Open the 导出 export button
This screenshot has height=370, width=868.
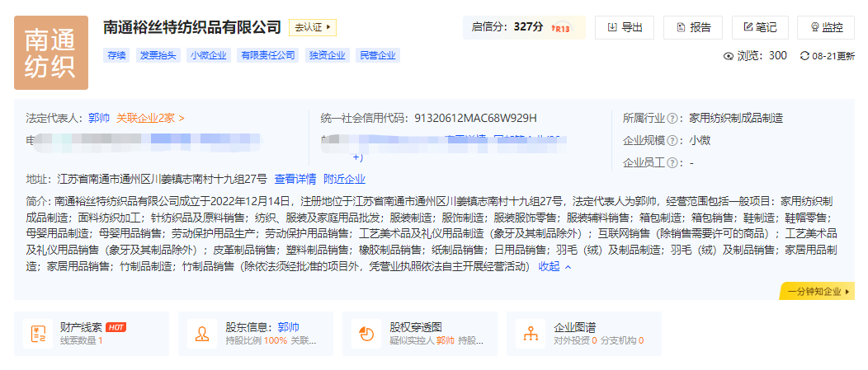point(625,27)
